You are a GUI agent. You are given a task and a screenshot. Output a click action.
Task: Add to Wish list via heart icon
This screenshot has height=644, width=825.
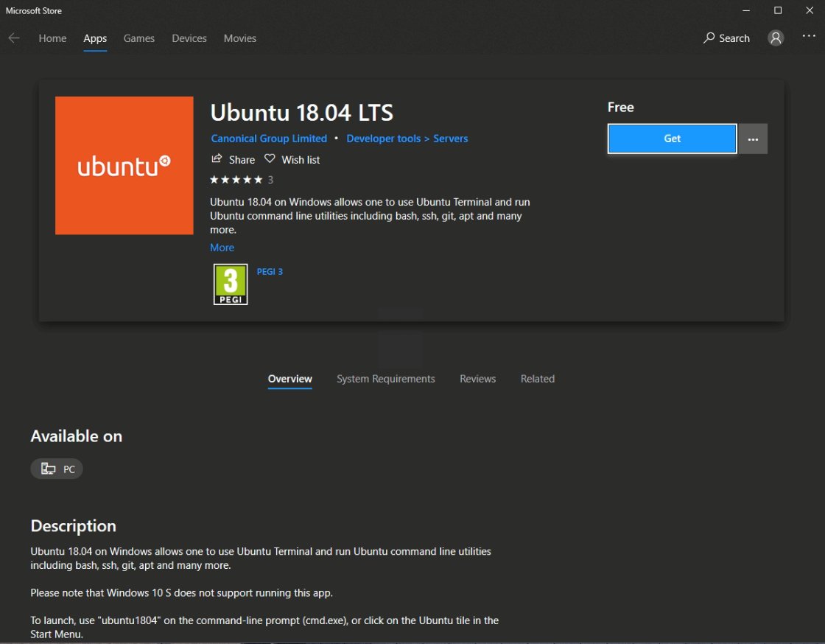pos(270,159)
